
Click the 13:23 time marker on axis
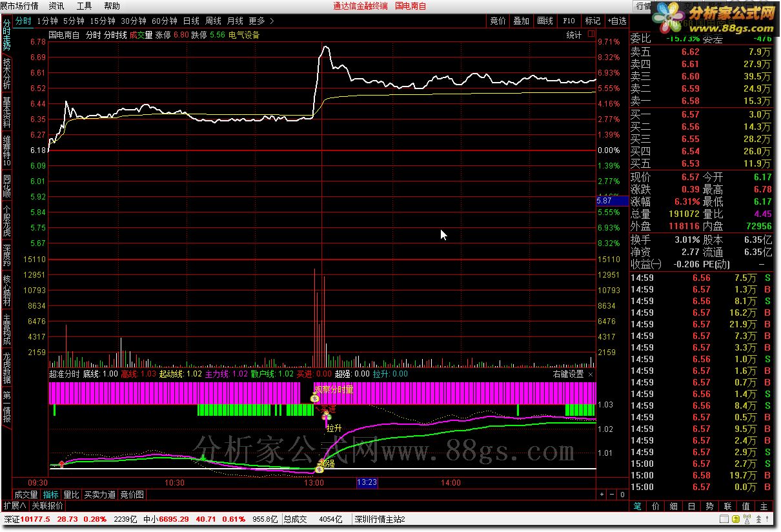click(x=367, y=482)
